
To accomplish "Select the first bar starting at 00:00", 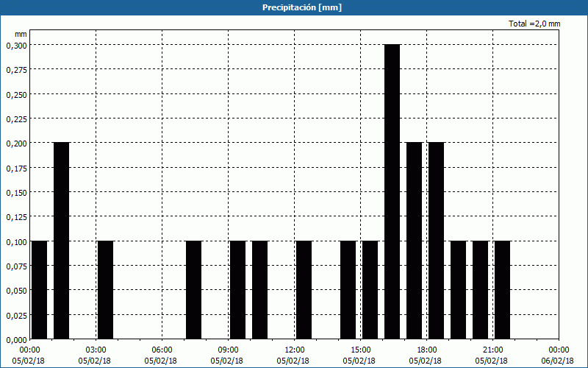I will click(x=40, y=290).
